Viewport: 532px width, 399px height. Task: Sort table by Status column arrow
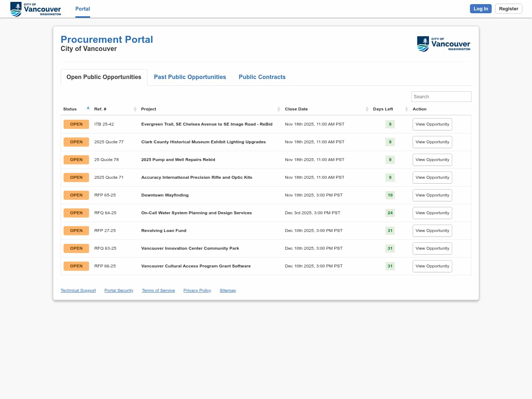click(x=88, y=108)
